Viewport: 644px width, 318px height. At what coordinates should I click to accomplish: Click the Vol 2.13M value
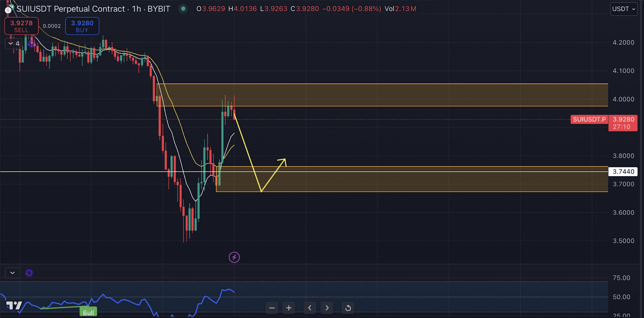tap(400, 9)
